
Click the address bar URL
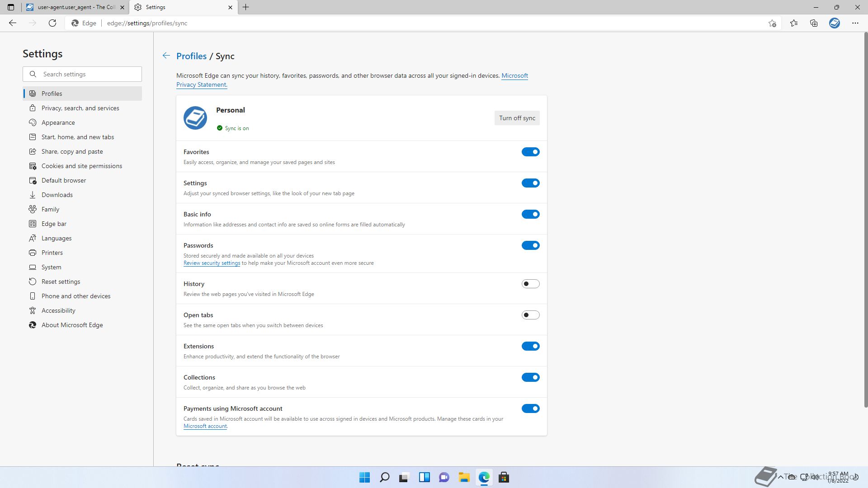tap(147, 23)
